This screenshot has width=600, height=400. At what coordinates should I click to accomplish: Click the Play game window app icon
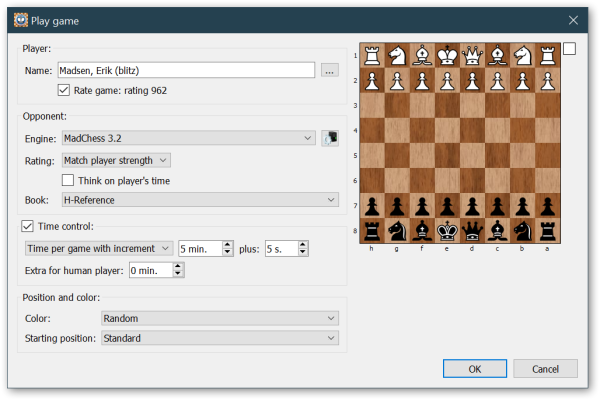(21, 20)
